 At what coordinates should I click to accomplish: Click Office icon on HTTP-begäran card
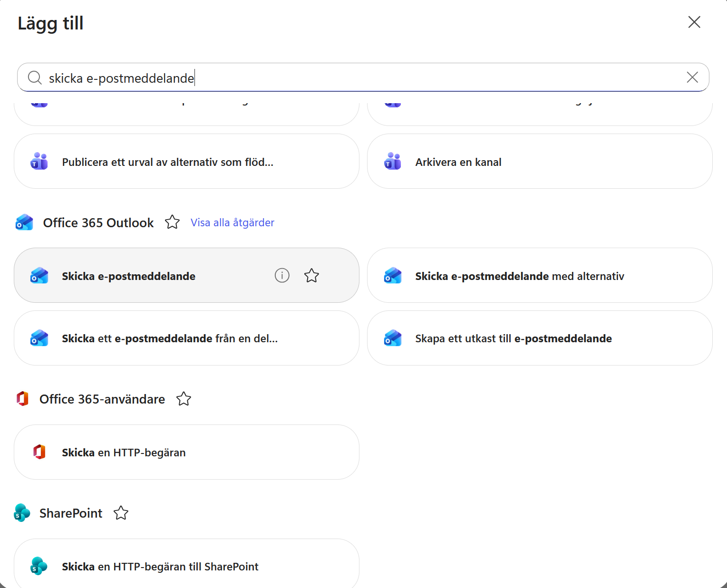(39, 452)
